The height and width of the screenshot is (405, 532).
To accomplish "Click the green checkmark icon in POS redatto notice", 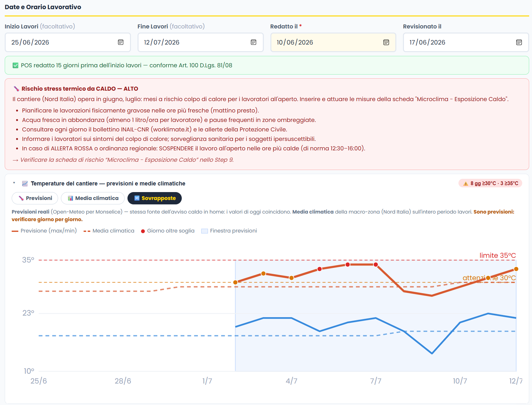I will [x=15, y=65].
